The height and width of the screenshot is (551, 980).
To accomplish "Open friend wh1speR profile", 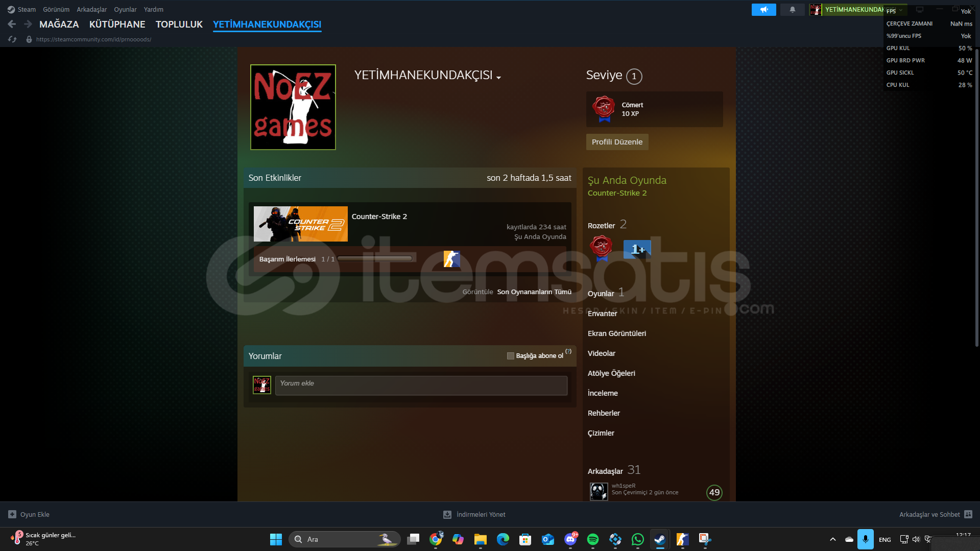I will click(624, 486).
